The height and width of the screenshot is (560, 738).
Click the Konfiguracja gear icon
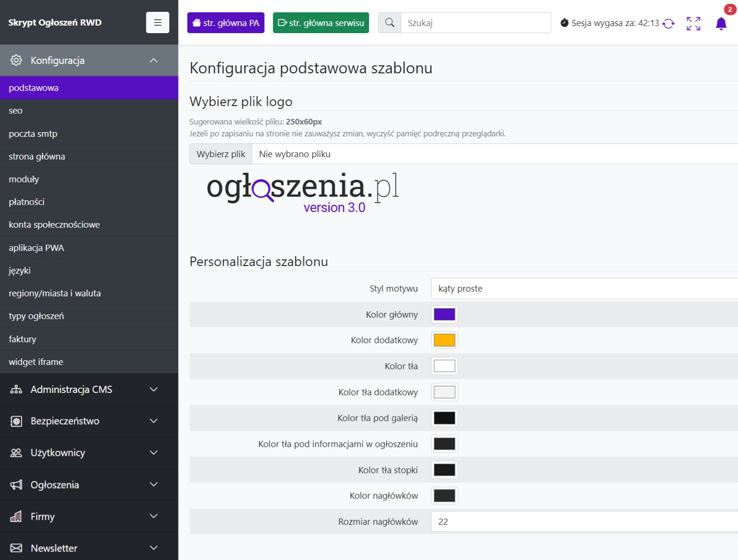[x=16, y=60]
